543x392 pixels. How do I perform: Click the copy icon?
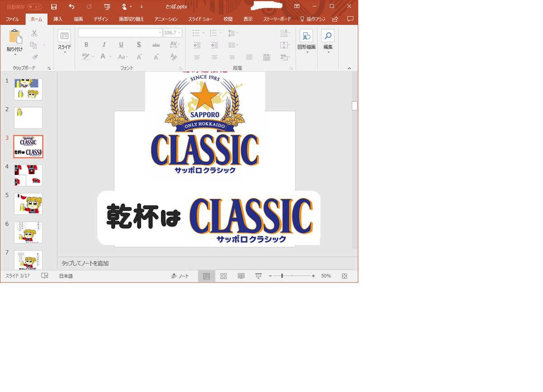click(33, 45)
